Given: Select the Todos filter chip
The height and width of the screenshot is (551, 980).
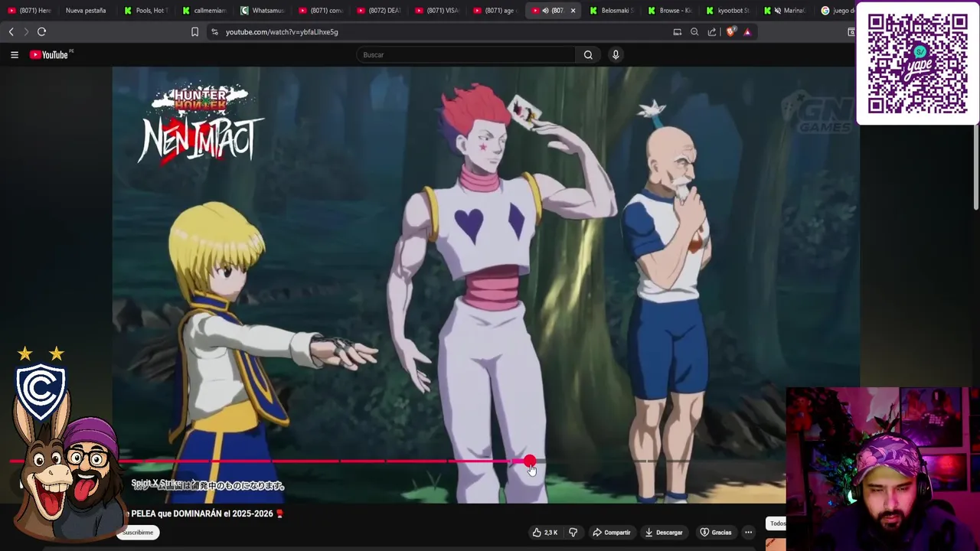Looking at the screenshot, I should tap(776, 523).
